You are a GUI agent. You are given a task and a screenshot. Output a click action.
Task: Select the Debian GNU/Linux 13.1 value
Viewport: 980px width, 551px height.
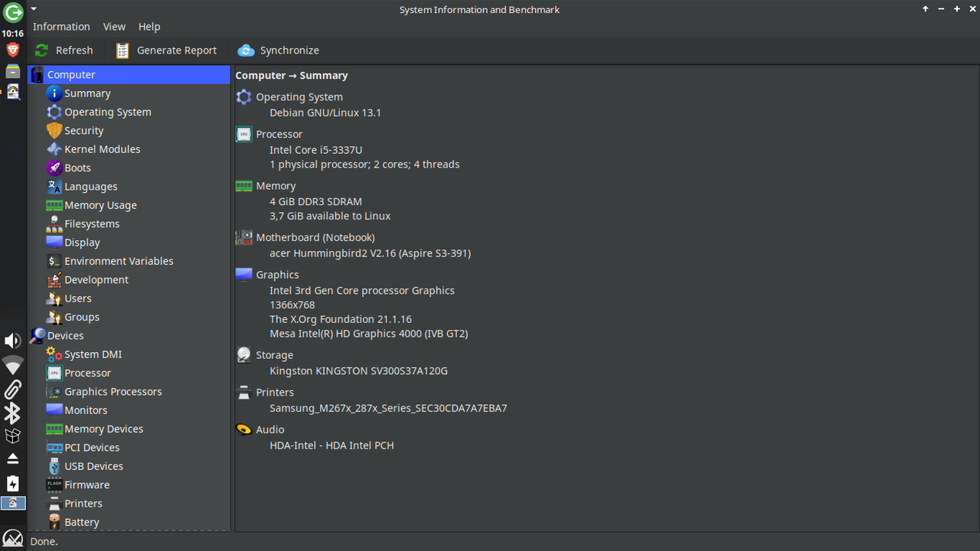pyautogui.click(x=325, y=112)
